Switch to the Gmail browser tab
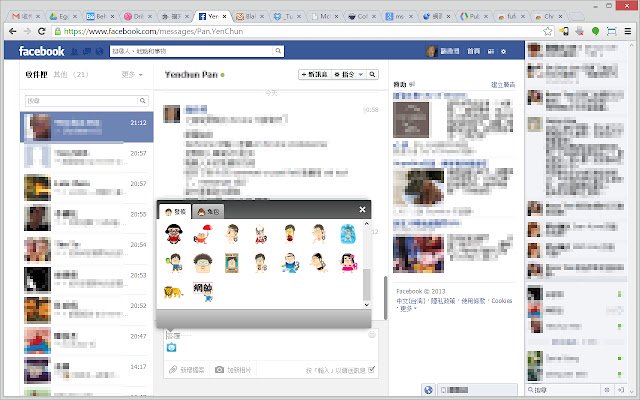640x400 pixels. [x=27, y=16]
